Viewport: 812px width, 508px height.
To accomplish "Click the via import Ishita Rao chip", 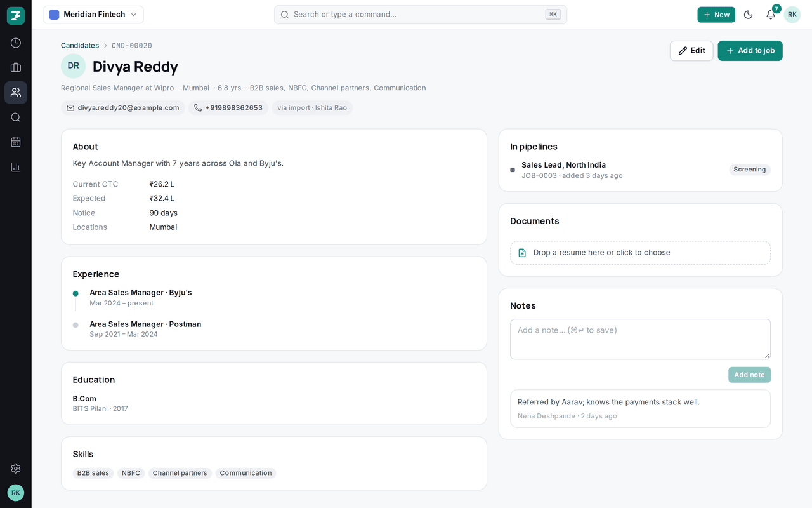I will point(312,108).
